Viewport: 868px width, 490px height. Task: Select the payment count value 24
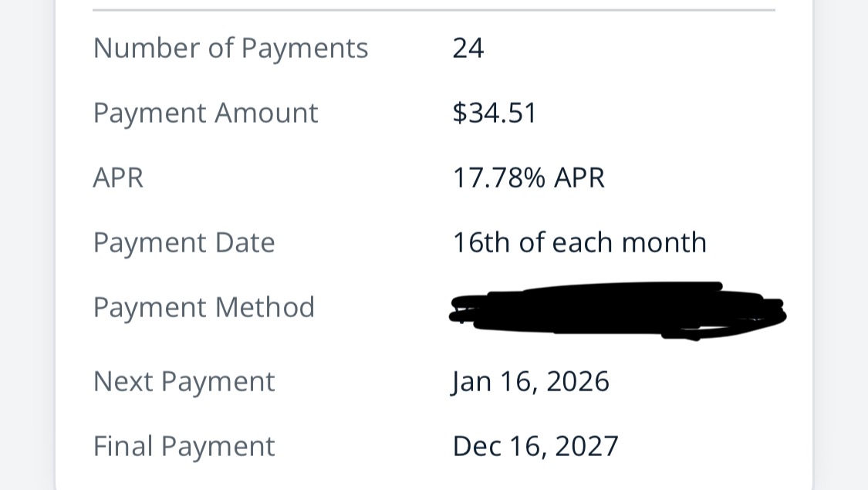tap(468, 49)
